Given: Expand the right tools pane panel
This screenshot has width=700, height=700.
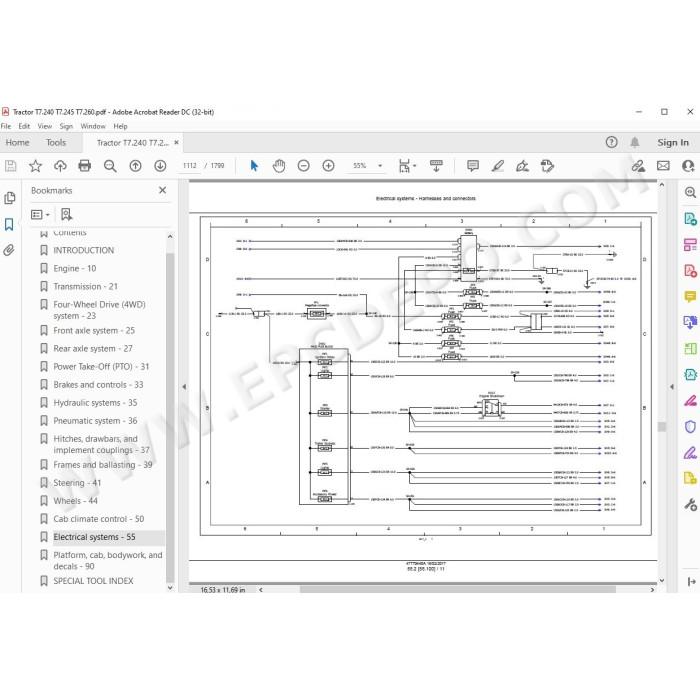Looking at the screenshot, I should click(691, 582).
